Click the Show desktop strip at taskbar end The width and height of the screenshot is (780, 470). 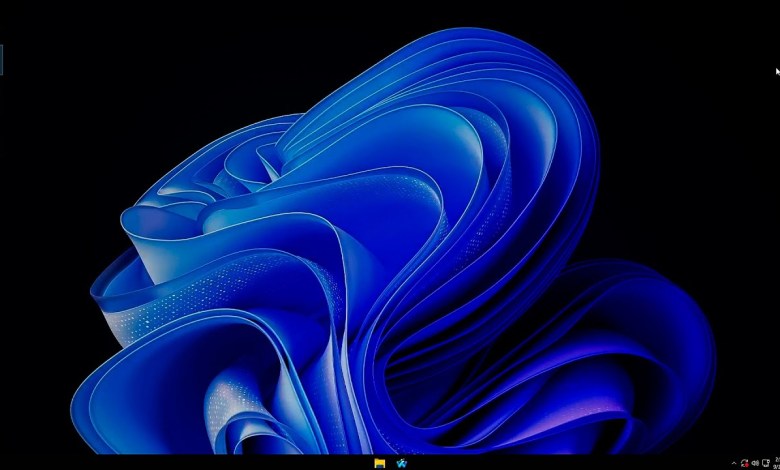click(x=779, y=463)
